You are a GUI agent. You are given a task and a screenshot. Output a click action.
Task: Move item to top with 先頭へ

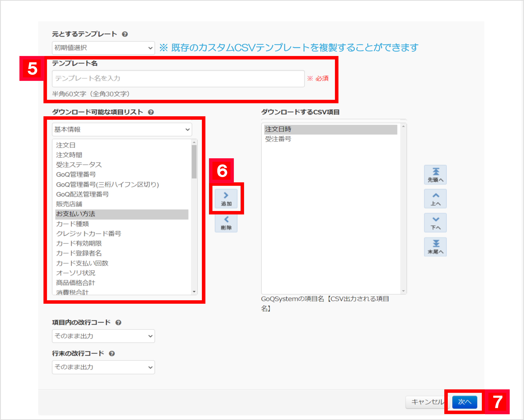point(435,175)
